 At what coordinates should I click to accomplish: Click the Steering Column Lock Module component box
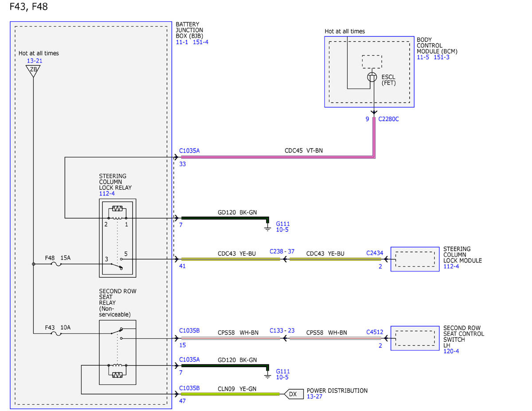(415, 259)
